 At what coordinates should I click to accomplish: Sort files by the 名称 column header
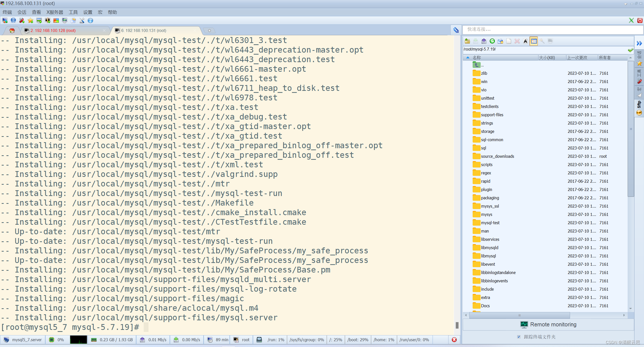477,58
